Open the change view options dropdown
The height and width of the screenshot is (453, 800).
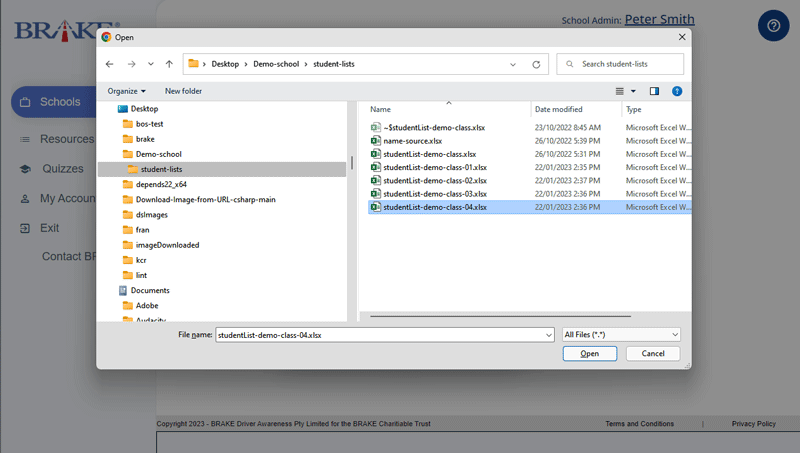point(633,91)
